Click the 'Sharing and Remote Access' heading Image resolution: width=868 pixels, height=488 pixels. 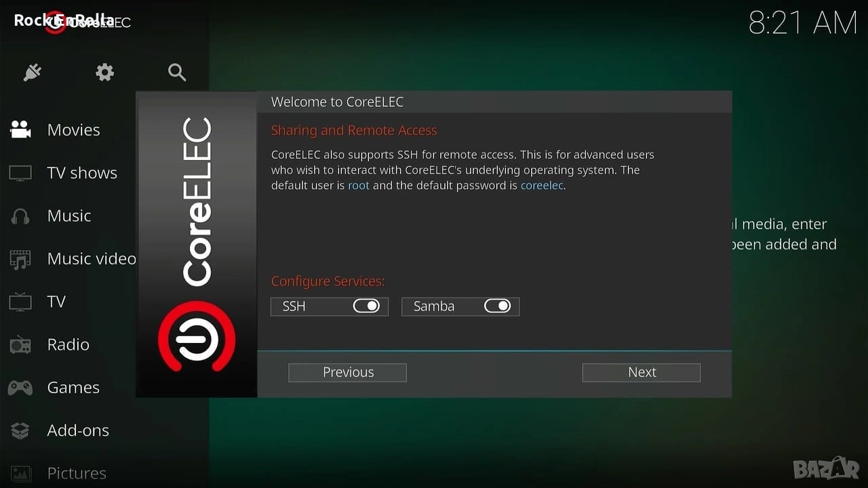tap(354, 131)
